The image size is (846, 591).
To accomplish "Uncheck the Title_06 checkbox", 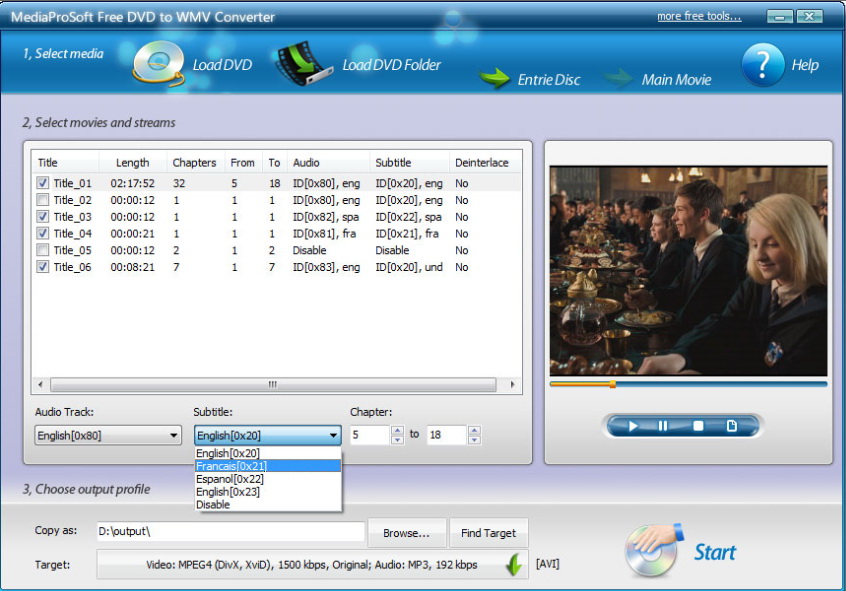I will (x=43, y=267).
